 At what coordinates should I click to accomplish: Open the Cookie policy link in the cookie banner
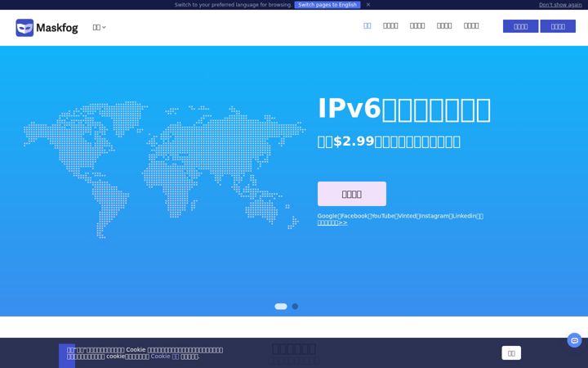pyautogui.click(x=165, y=356)
